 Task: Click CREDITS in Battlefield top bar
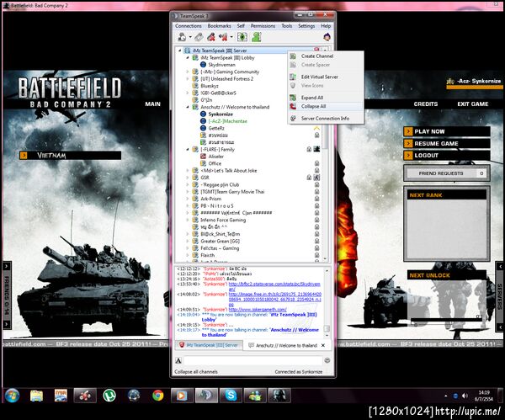(425, 104)
